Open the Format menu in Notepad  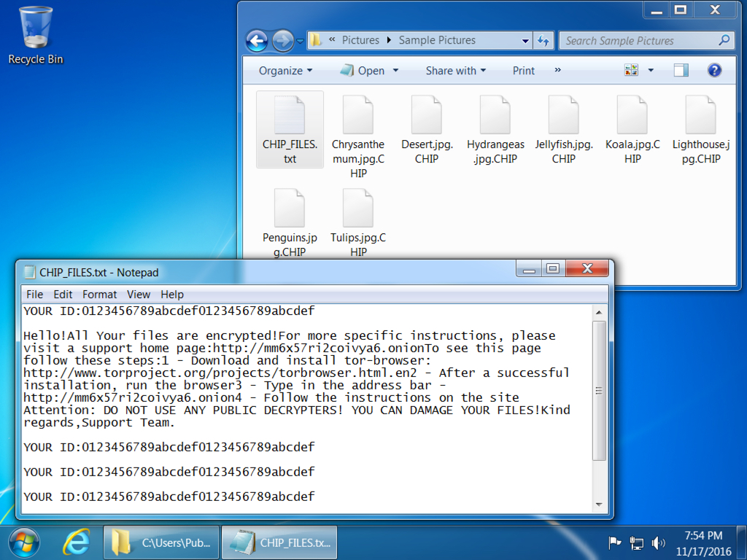pos(99,295)
